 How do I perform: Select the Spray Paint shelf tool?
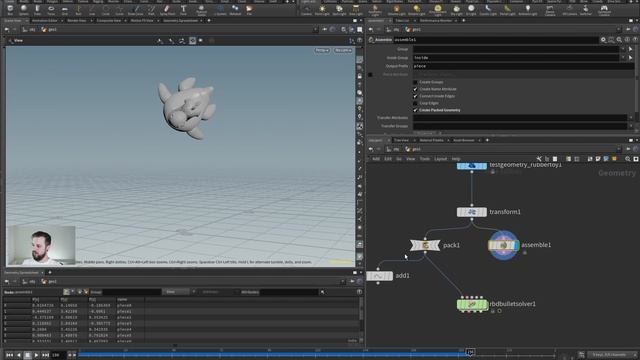tap(167, 9)
